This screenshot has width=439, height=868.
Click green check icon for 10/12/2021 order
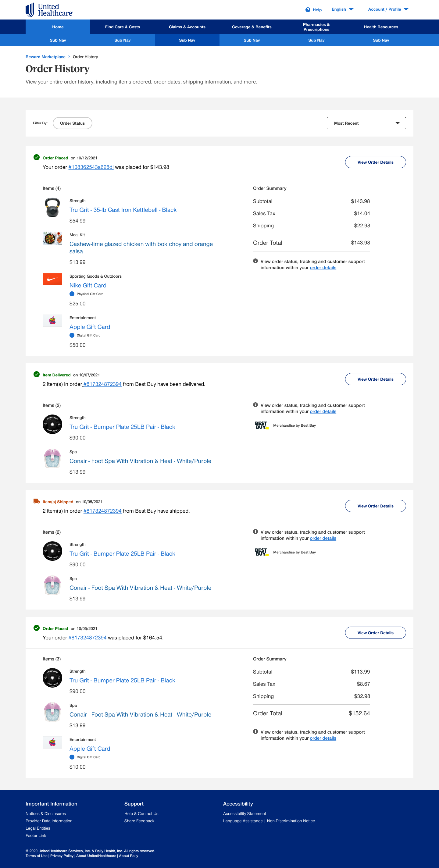point(37,157)
